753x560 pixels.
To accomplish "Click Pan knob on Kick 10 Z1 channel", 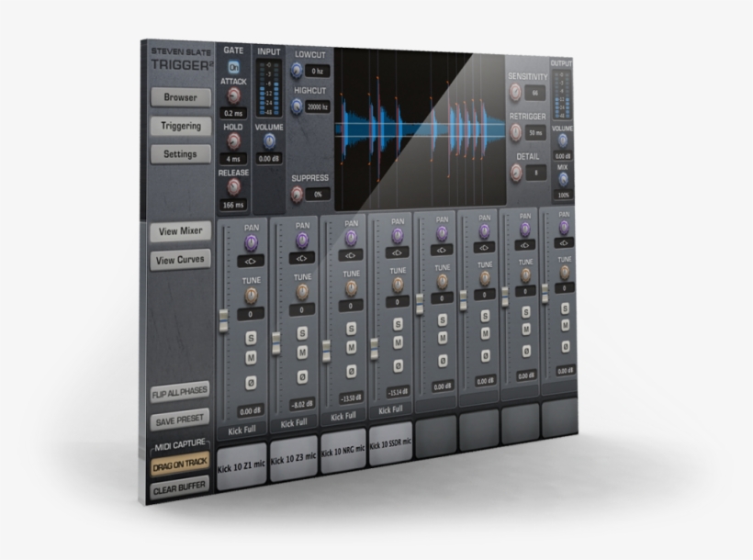I will click(251, 243).
